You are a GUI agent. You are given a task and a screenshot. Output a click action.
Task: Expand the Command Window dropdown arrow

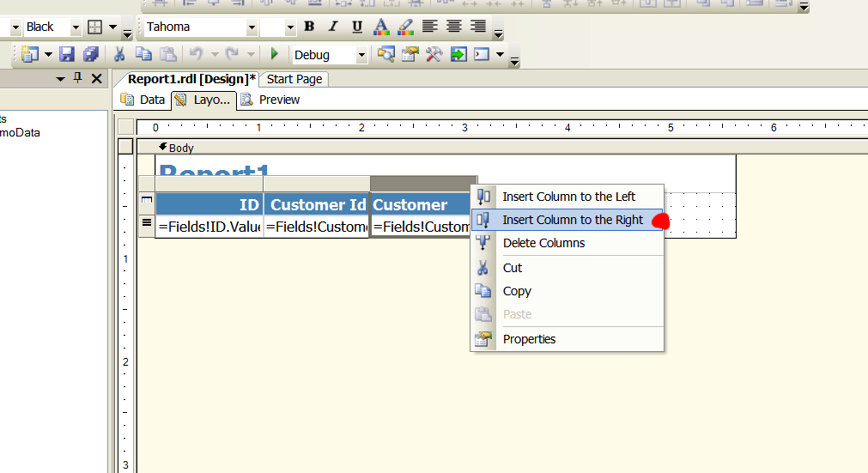pyautogui.click(x=500, y=54)
